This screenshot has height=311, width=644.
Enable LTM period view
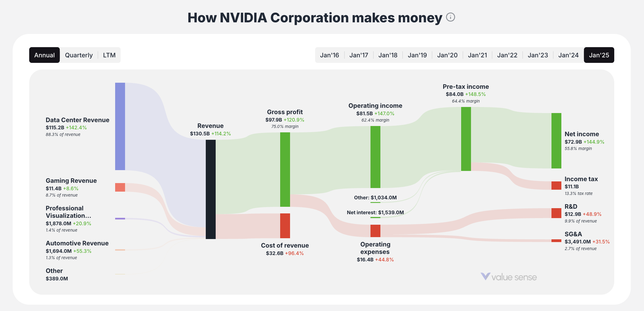(109, 55)
